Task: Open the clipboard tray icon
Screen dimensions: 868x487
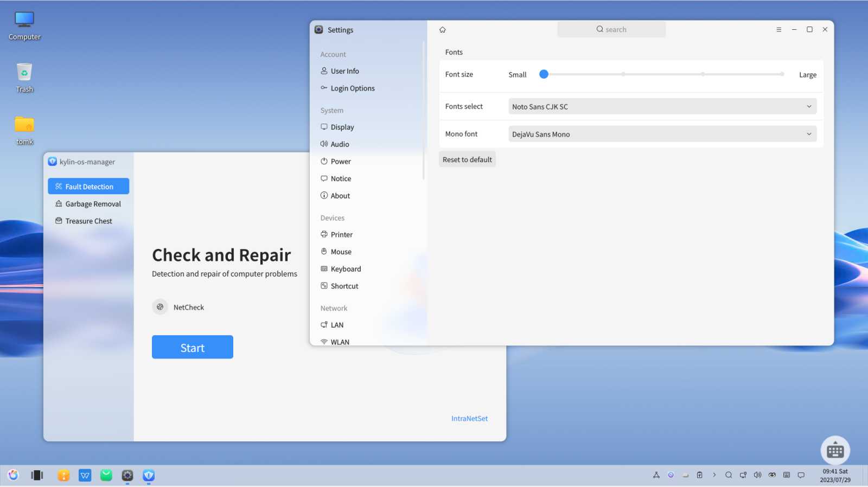Action: [700, 475]
